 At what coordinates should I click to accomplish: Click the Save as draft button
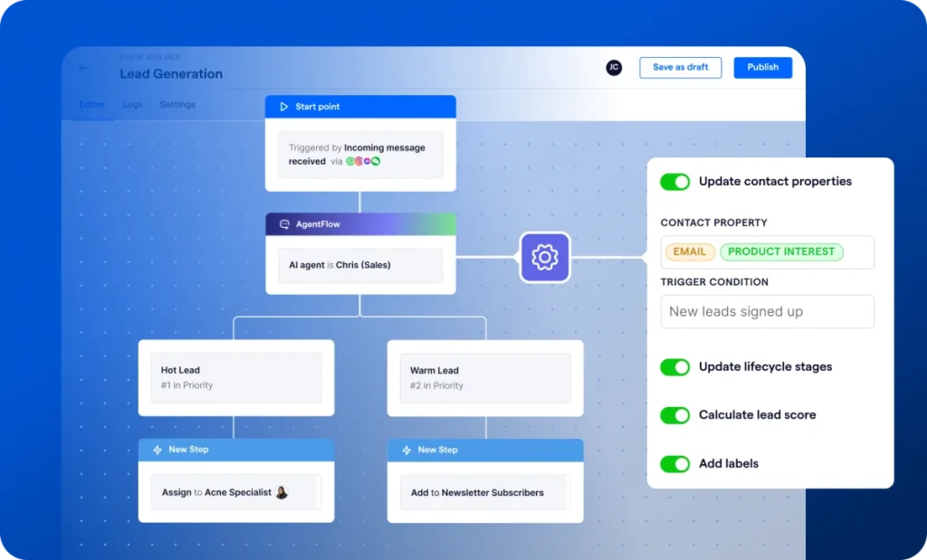pyautogui.click(x=680, y=68)
